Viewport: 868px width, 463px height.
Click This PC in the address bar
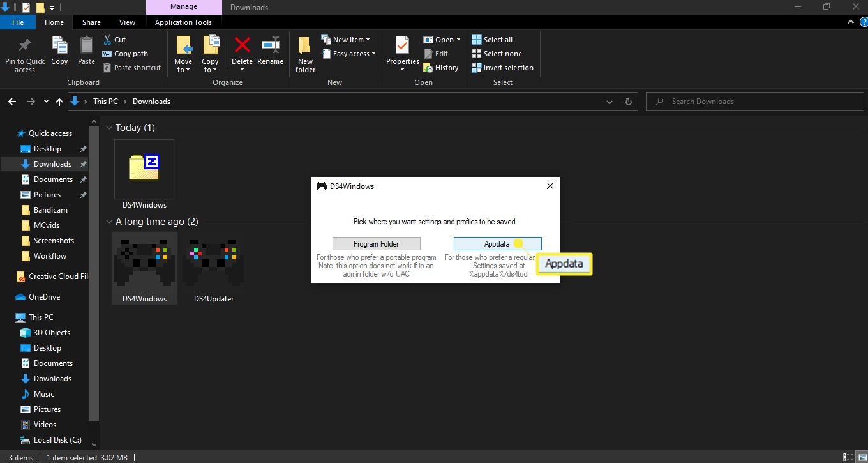(x=105, y=102)
